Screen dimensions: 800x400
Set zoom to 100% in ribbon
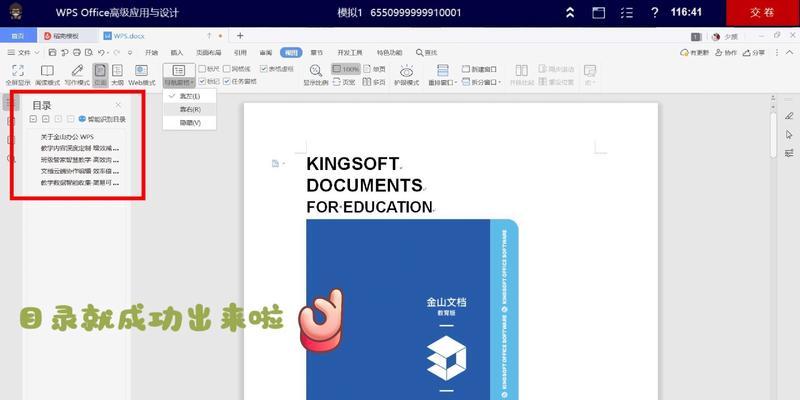346,69
